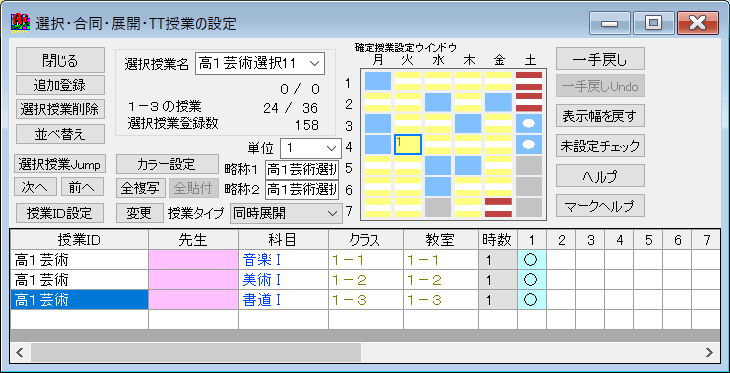
Task: Click the horizontal scrollbar right arrow
Action: coord(709,352)
